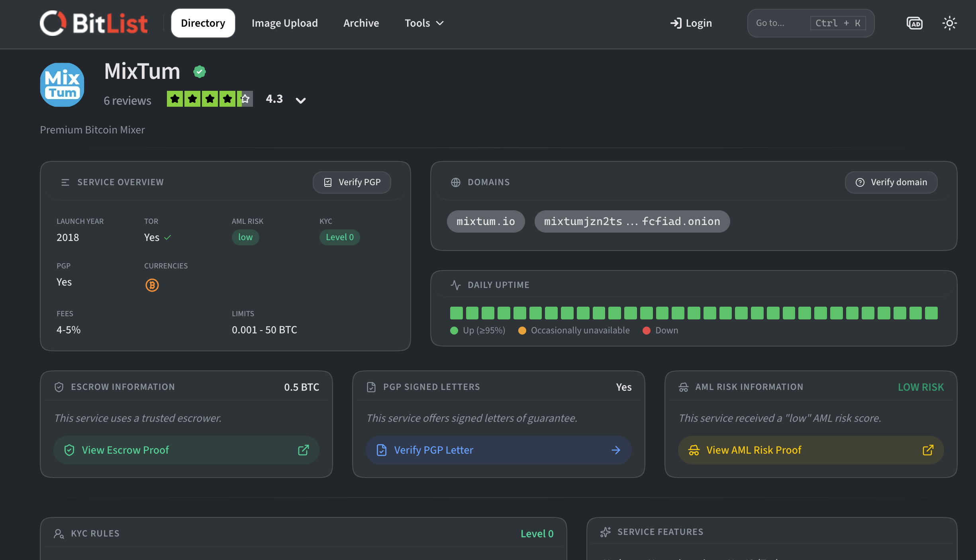Click the Level 0 label in KYC Rules
Viewport: 976px width, 560px height.
[537, 534]
